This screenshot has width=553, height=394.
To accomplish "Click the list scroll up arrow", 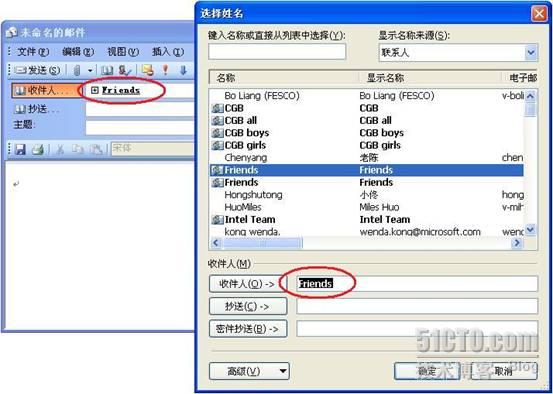I will click(x=530, y=96).
